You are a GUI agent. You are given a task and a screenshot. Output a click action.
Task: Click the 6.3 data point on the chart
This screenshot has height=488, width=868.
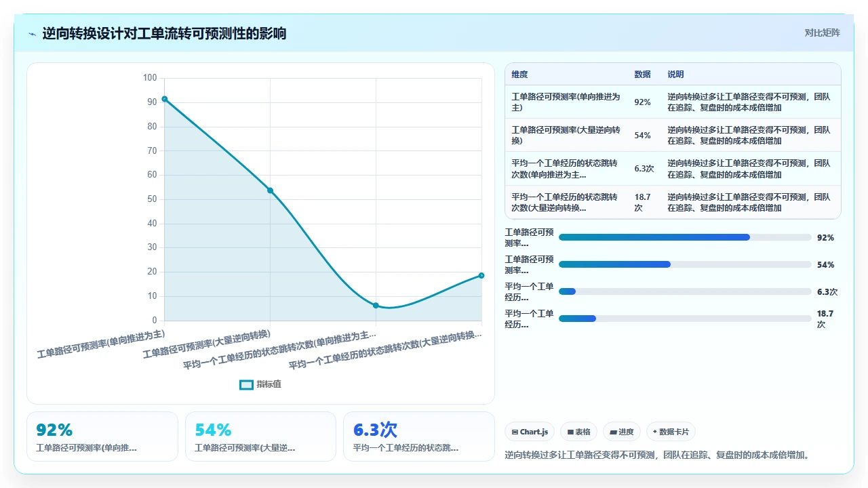click(x=376, y=306)
